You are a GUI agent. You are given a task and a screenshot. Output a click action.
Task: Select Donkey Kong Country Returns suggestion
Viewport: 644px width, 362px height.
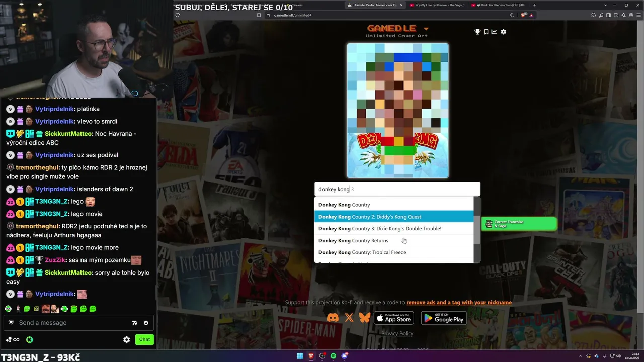click(394, 241)
